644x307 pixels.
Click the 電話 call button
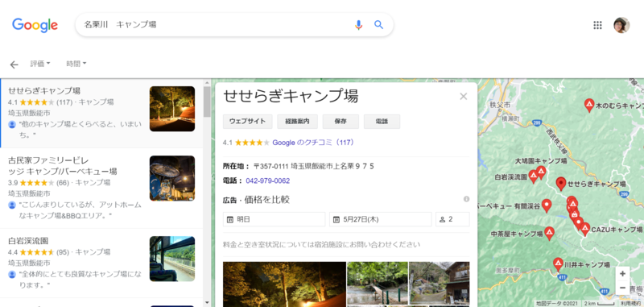pos(382,122)
